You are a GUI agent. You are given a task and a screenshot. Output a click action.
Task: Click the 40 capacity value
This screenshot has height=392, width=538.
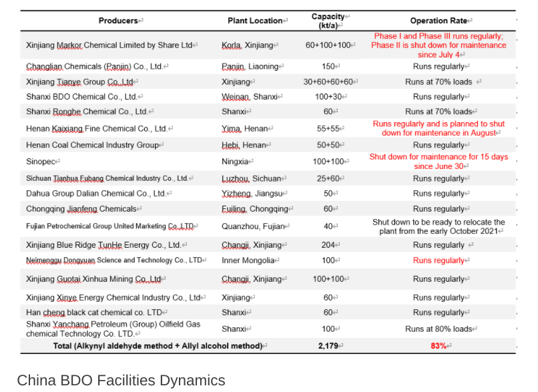[x=328, y=226]
